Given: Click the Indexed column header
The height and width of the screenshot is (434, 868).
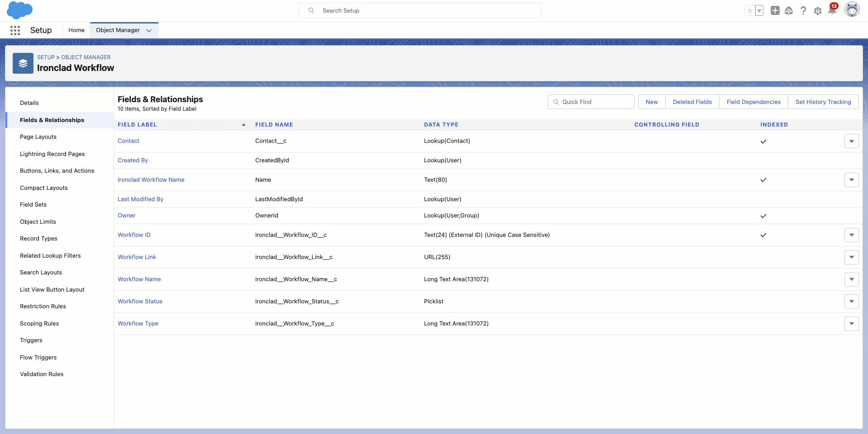Looking at the screenshot, I should coord(774,125).
